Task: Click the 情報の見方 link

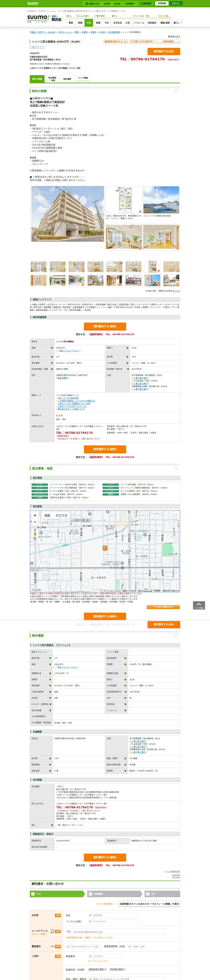Action: coord(175,37)
